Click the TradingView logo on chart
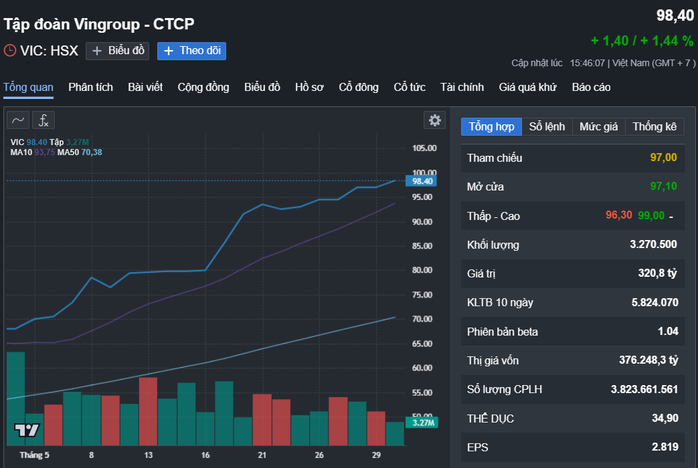This screenshot has width=698, height=468. [27, 430]
